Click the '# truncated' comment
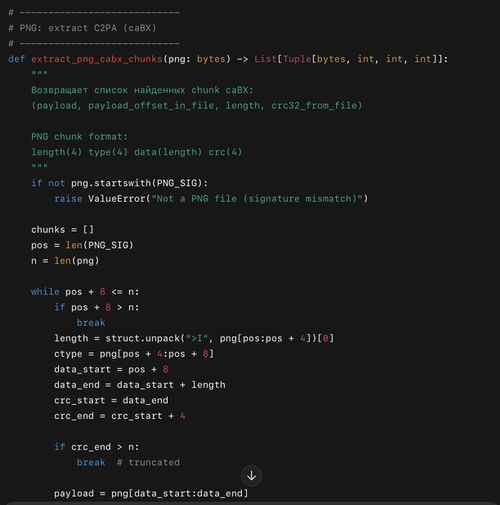The width and height of the screenshot is (500, 505). (x=148, y=462)
